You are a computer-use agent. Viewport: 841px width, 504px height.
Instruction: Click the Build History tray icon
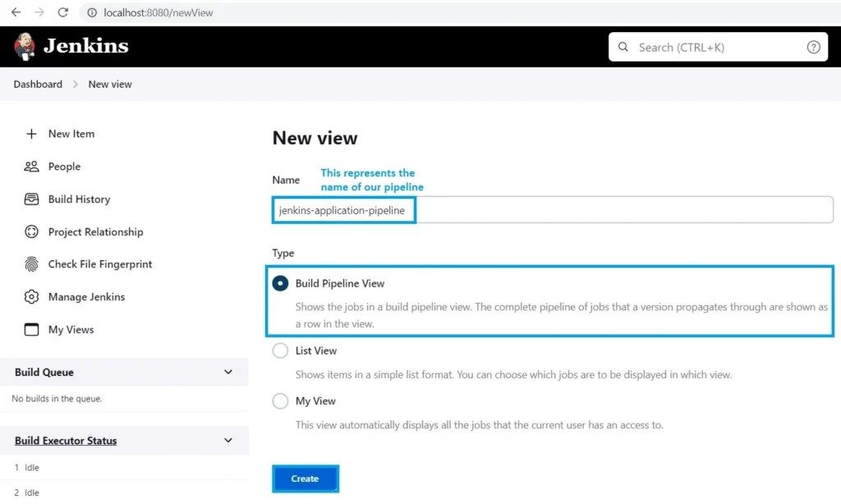[x=32, y=199]
